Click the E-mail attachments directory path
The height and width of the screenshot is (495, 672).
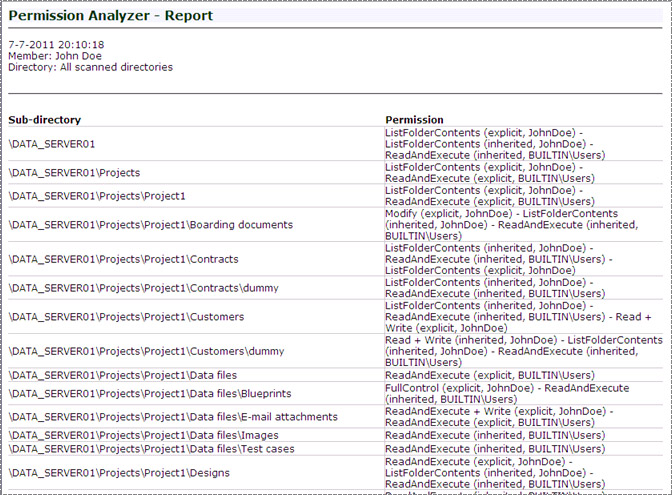click(x=173, y=417)
